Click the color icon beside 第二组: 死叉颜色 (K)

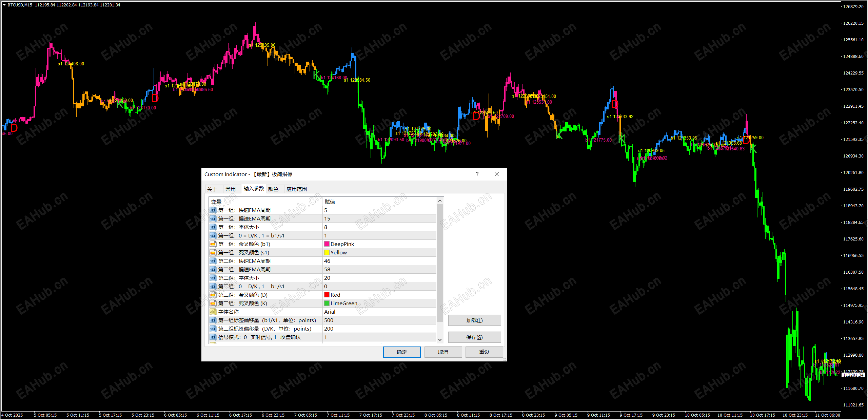(213, 303)
